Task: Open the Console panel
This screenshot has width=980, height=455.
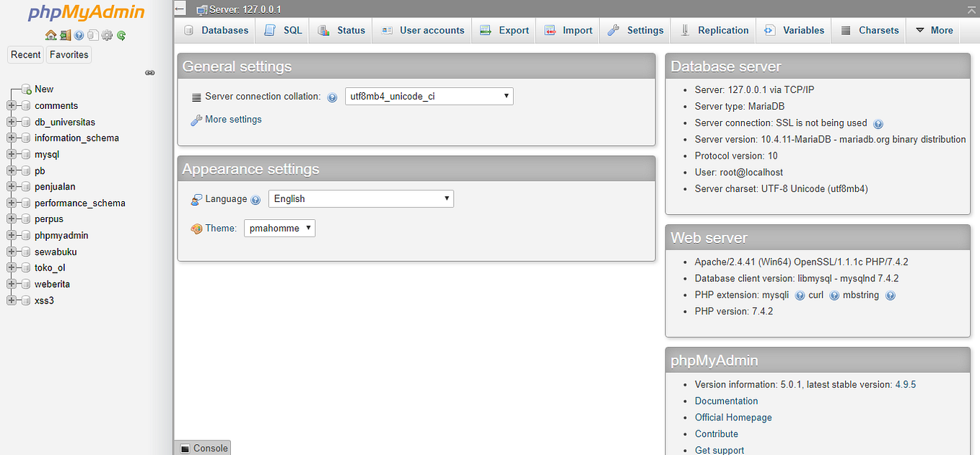Action: point(203,448)
